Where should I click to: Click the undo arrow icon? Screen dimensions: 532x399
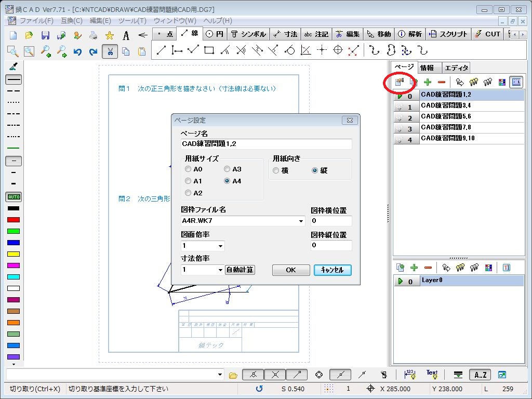(78, 51)
